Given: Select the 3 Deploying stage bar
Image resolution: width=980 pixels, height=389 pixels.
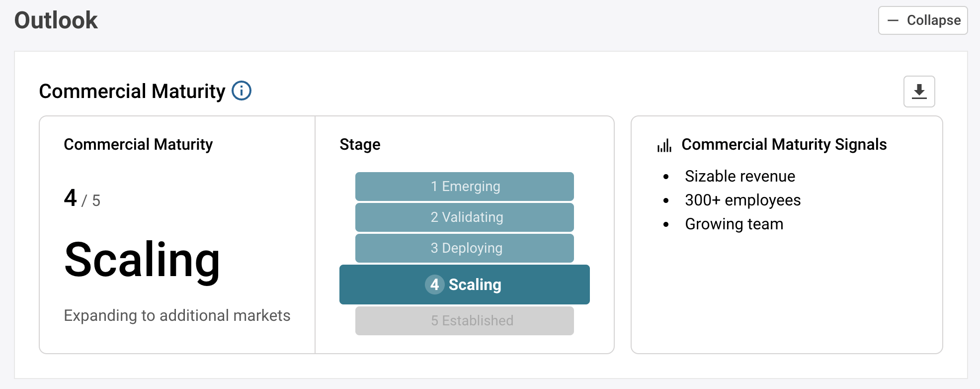Looking at the screenshot, I should point(464,248).
